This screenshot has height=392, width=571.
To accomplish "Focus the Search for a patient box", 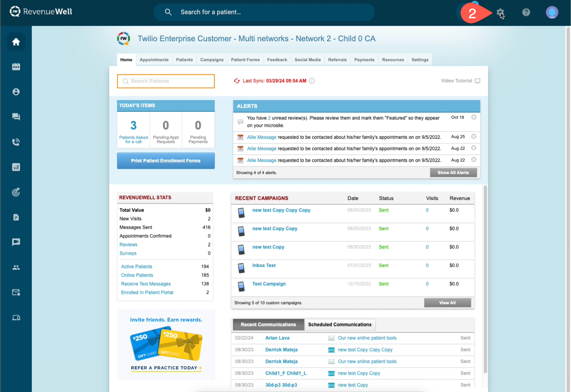I will pyautogui.click(x=264, y=12).
